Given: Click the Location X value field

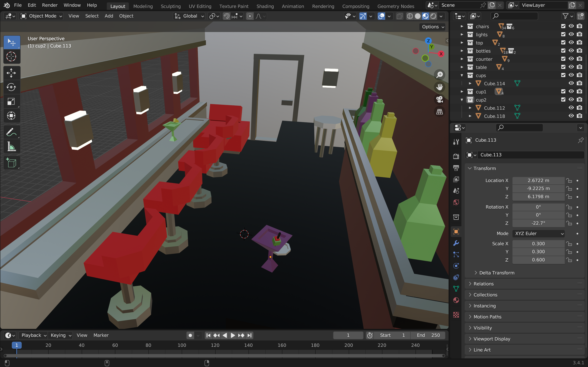Looking at the screenshot, I should click(538, 180).
